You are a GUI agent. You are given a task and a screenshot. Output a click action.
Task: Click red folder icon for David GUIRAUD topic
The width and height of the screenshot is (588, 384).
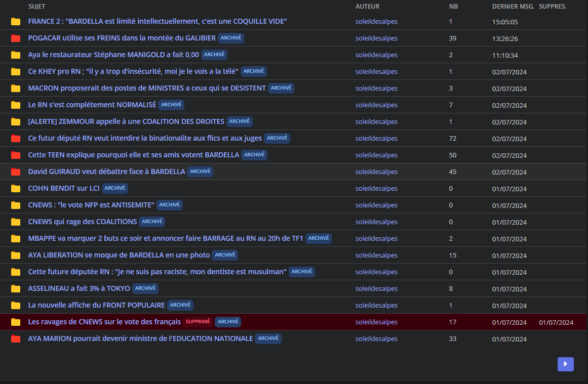(16, 172)
